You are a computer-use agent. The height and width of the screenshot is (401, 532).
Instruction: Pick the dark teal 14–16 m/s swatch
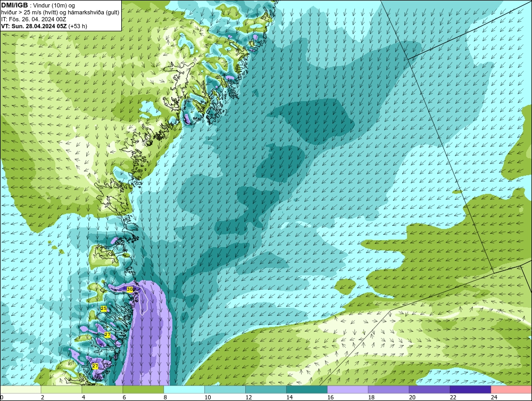[x=307, y=389]
